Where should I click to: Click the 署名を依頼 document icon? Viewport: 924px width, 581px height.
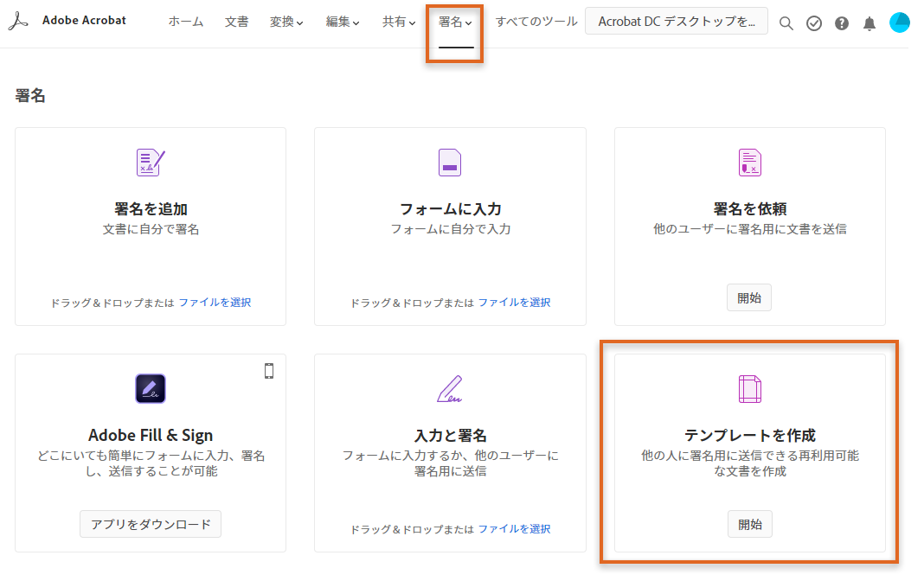click(x=749, y=162)
